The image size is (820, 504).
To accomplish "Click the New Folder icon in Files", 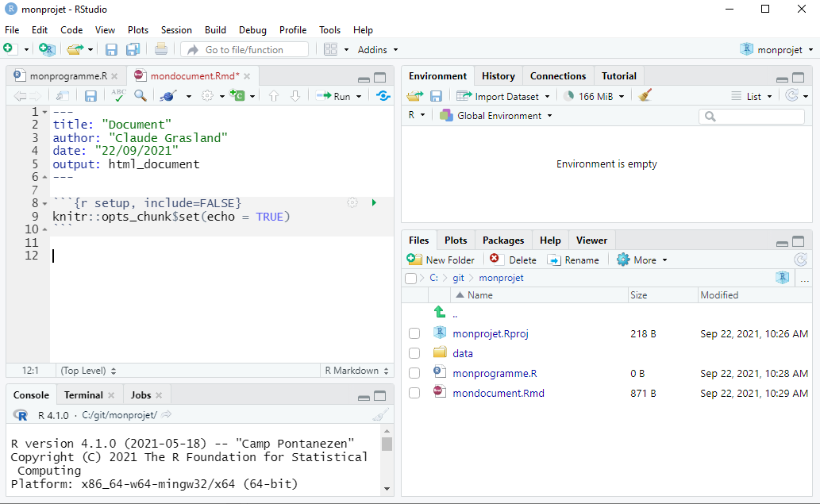I will 414,260.
